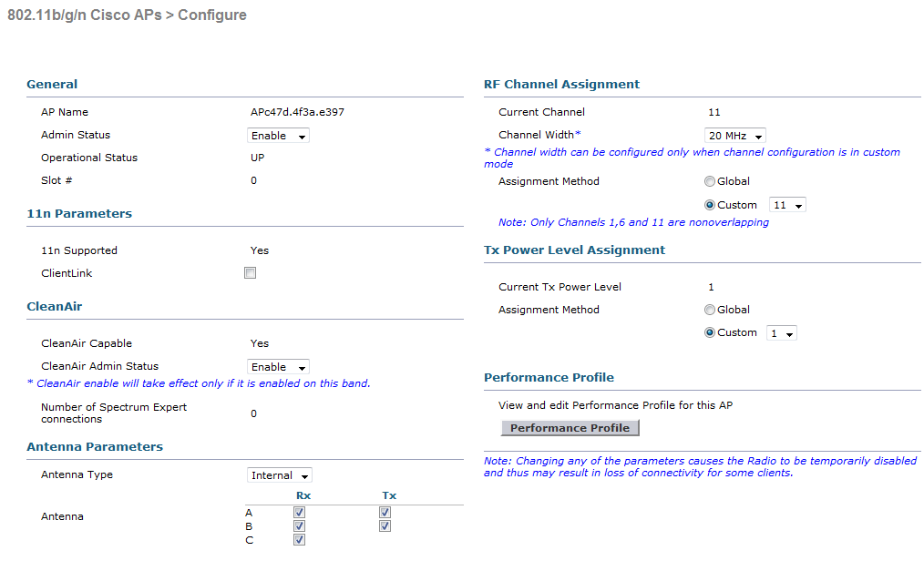Uncheck Antenna A Tx checkbox
The image size is (924, 561).
(385, 512)
